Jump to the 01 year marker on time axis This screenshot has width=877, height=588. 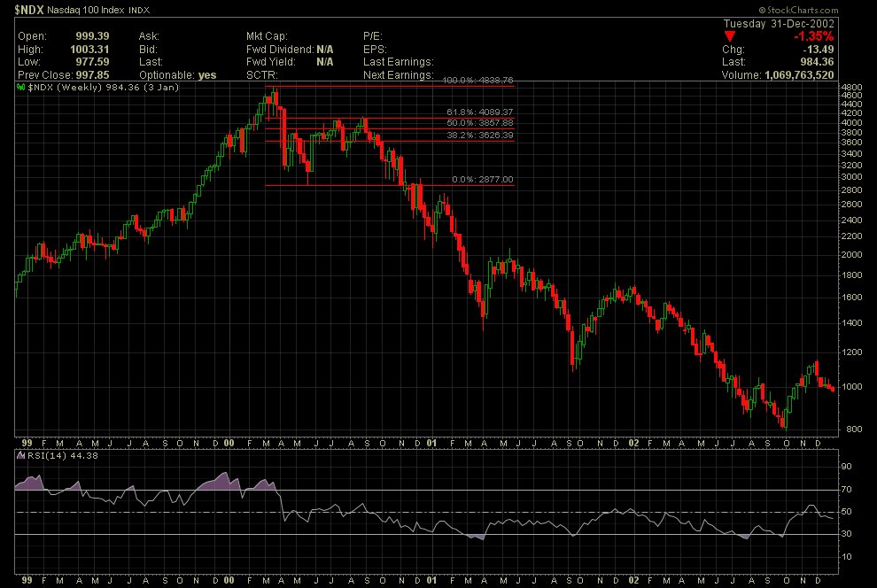point(431,442)
